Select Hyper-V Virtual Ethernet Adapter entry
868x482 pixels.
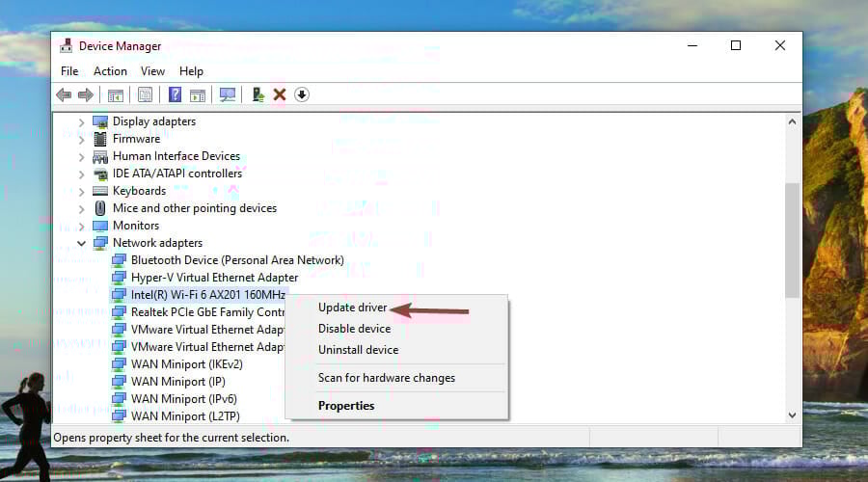(x=214, y=278)
